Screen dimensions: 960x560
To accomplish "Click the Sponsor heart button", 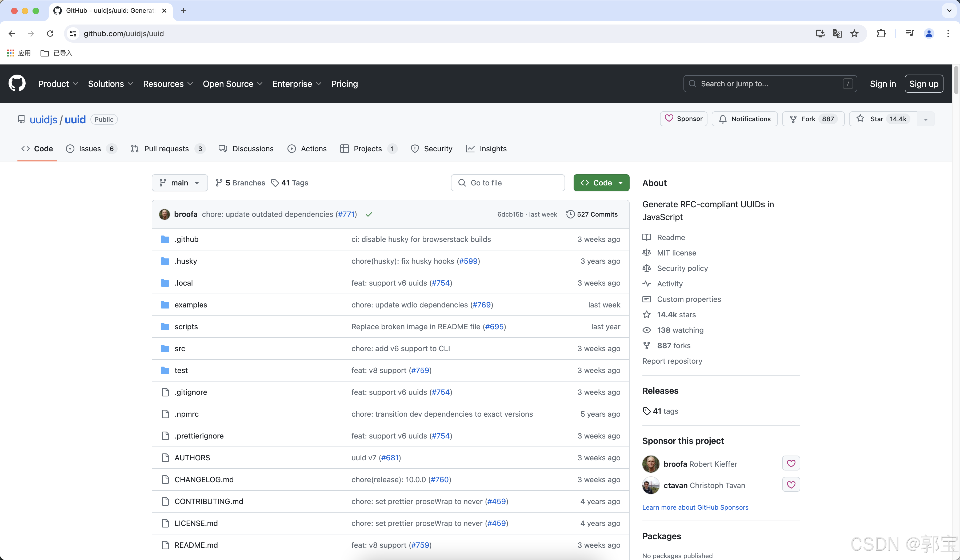I will pos(669,118).
